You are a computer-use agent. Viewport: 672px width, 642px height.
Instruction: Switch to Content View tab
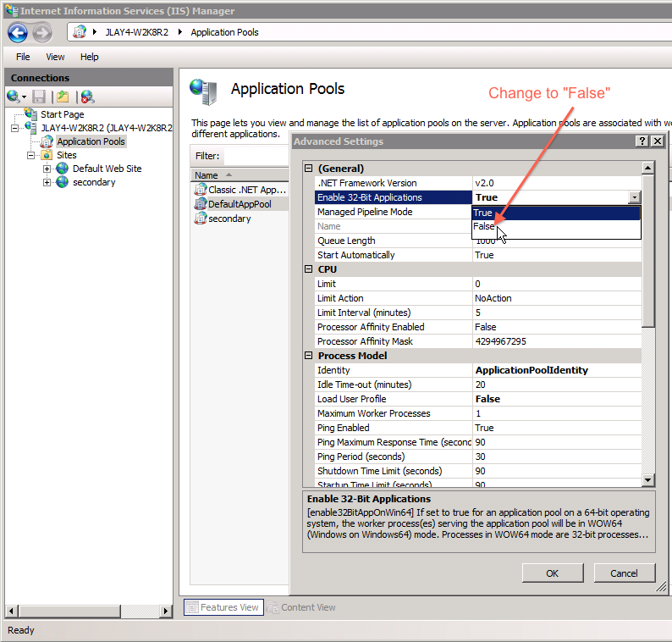[301, 607]
